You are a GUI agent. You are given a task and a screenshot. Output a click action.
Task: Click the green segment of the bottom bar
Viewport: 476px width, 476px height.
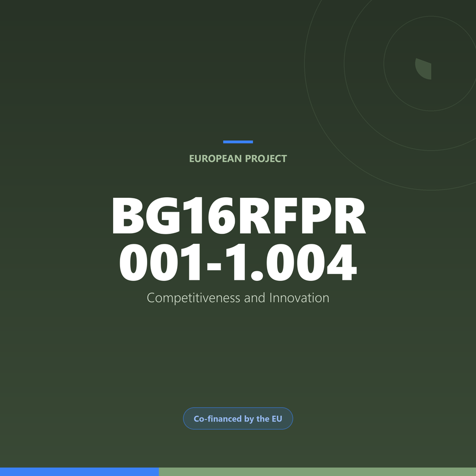pyautogui.click(x=317, y=472)
